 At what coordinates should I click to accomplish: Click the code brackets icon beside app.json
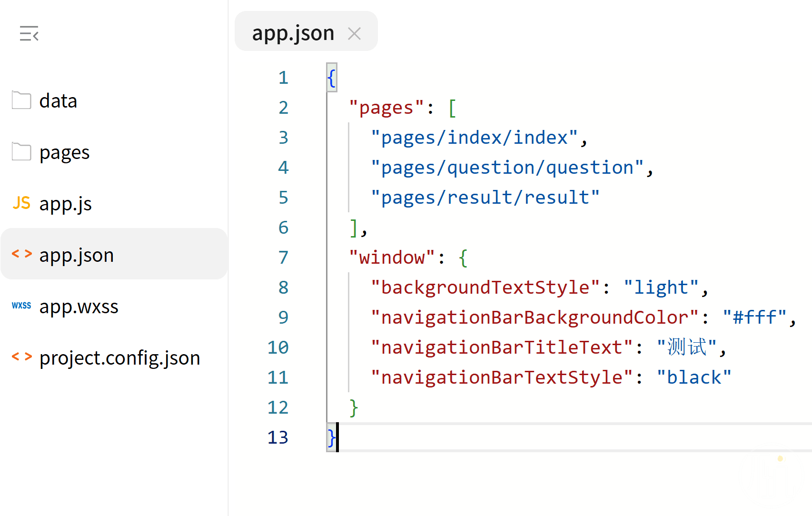22,254
